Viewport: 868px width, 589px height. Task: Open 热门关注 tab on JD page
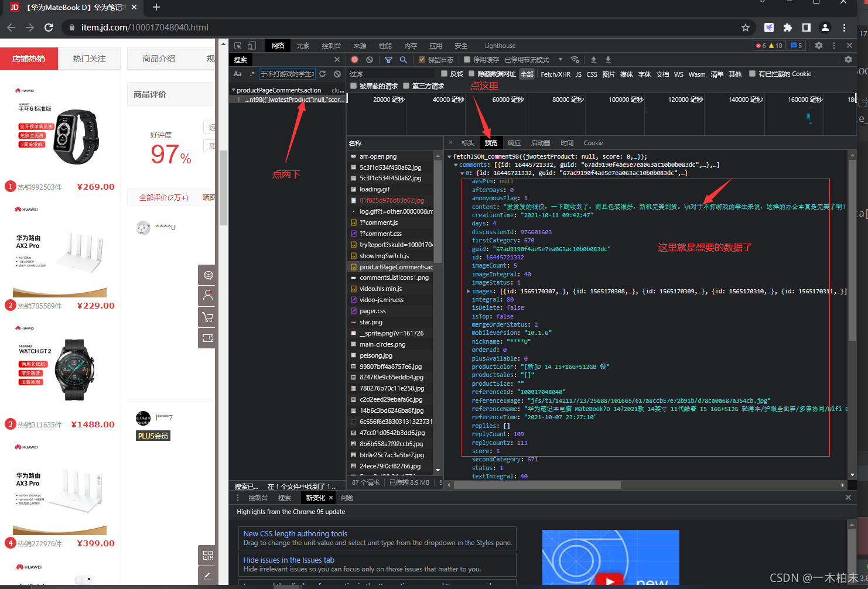pos(90,59)
